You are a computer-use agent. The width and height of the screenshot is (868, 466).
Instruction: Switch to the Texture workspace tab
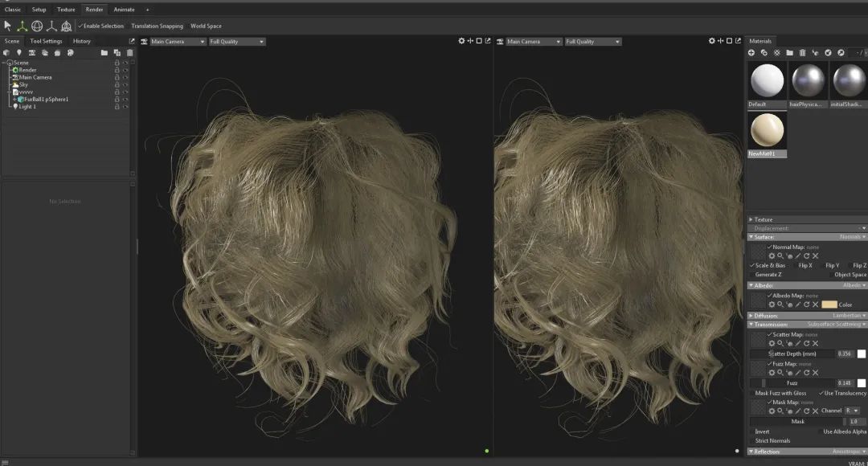click(x=66, y=10)
